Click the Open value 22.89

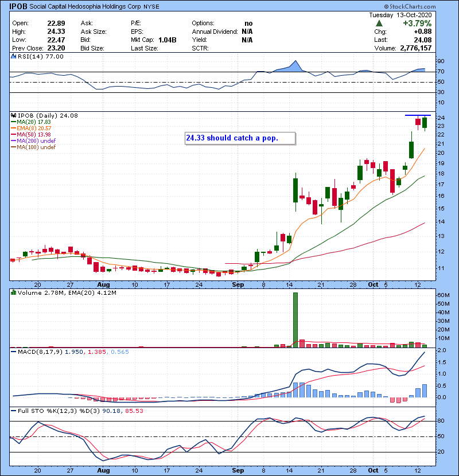pos(56,24)
